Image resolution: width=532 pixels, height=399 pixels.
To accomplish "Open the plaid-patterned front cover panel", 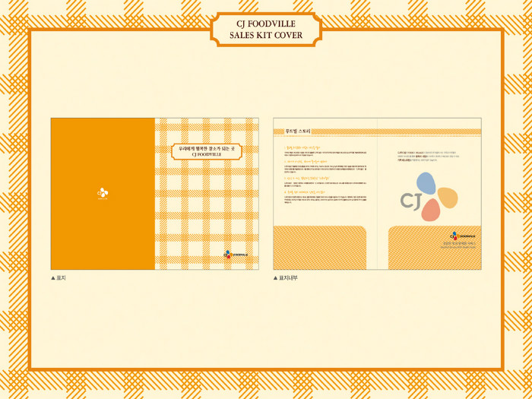I will [x=207, y=194].
